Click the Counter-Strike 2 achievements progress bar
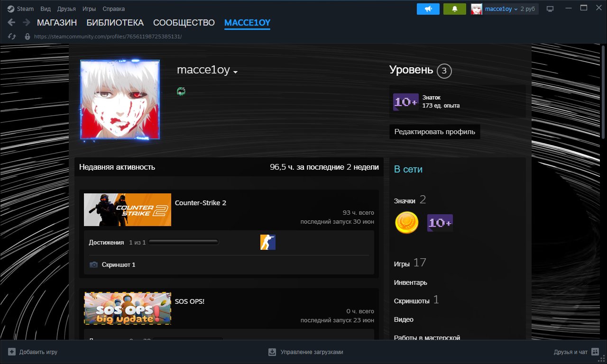Viewport: 607px width, 364px height. 184,242
